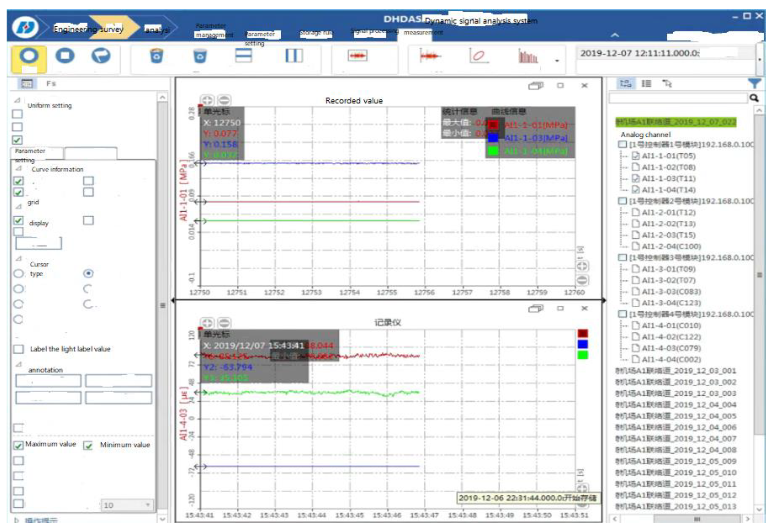Viewport: 772px width, 532px height.
Task: Click the horizontal split window layout icon
Action: (x=244, y=56)
